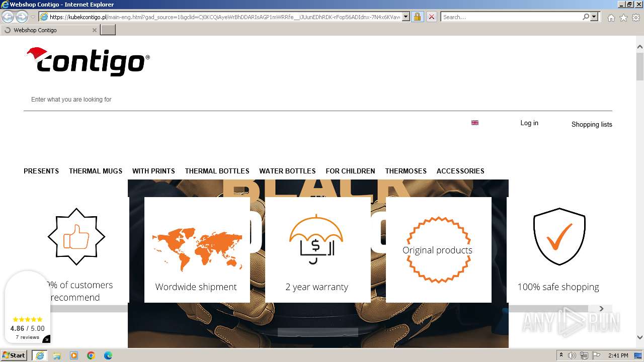Open the browser Home icon
644x362 pixels.
[x=611, y=18]
